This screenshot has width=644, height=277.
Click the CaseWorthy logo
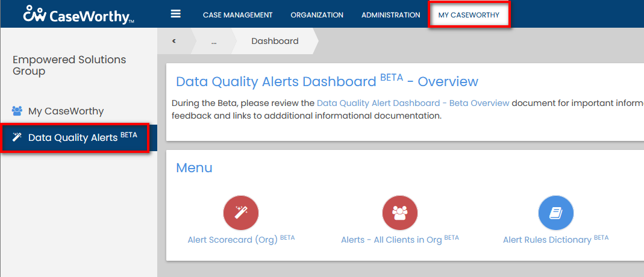(78, 14)
